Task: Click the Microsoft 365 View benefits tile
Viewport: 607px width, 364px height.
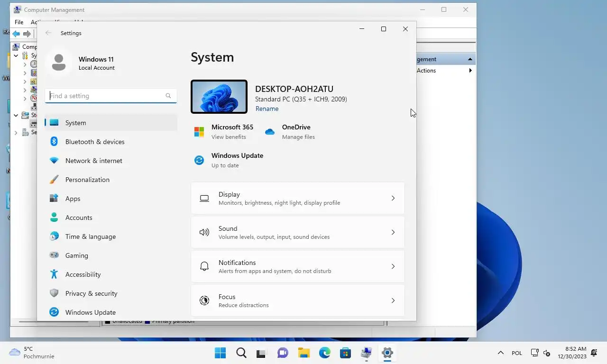Action: tap(223, 132)
